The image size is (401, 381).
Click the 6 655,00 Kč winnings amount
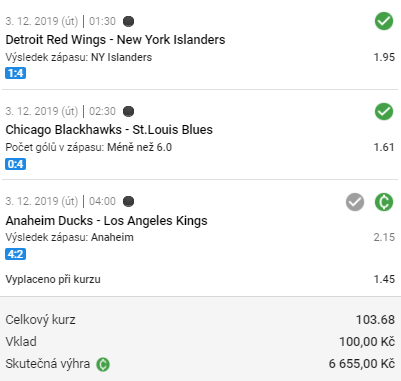pyautogui.click(x=362, y=364)
